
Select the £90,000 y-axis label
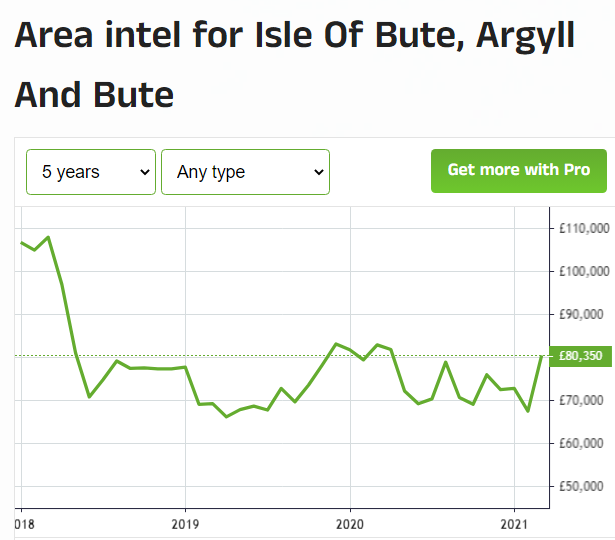584,315
